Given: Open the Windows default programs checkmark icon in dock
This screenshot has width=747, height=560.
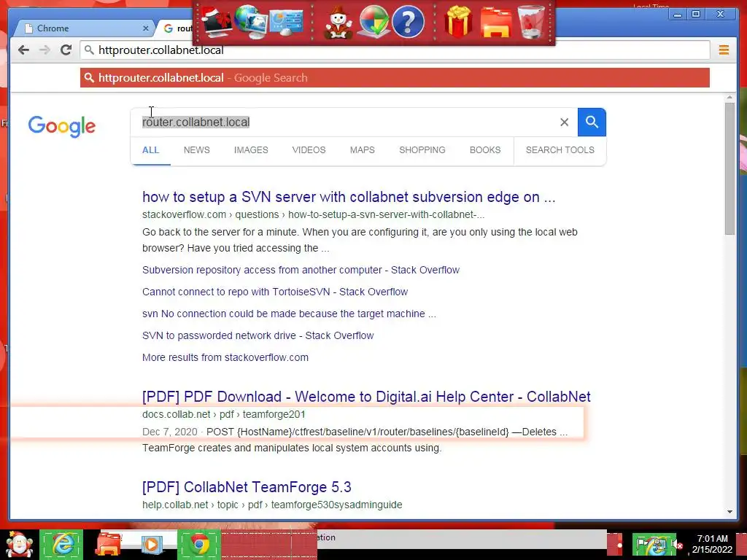Looking at the screenshot, I should tap(373, 22).
